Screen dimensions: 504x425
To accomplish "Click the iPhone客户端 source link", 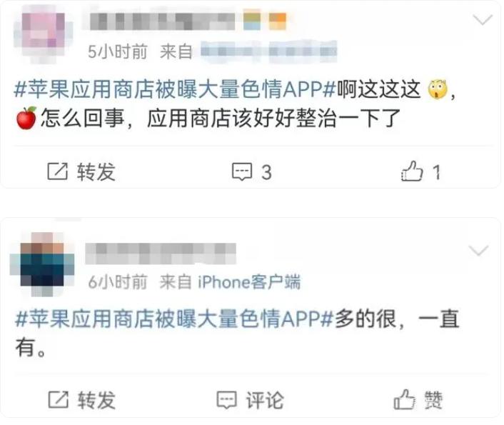I will coord(249,282).
